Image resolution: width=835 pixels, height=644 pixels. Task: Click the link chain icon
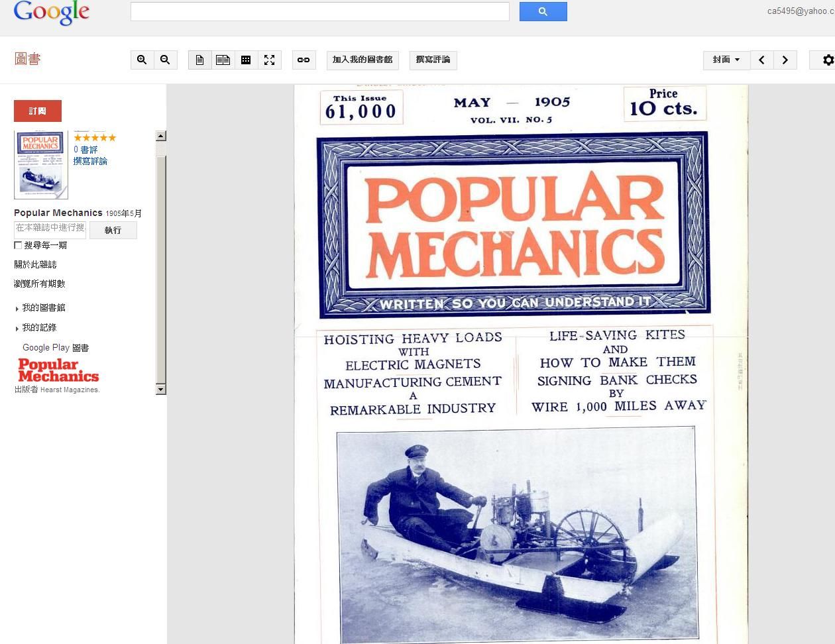[x=304, y=60]
